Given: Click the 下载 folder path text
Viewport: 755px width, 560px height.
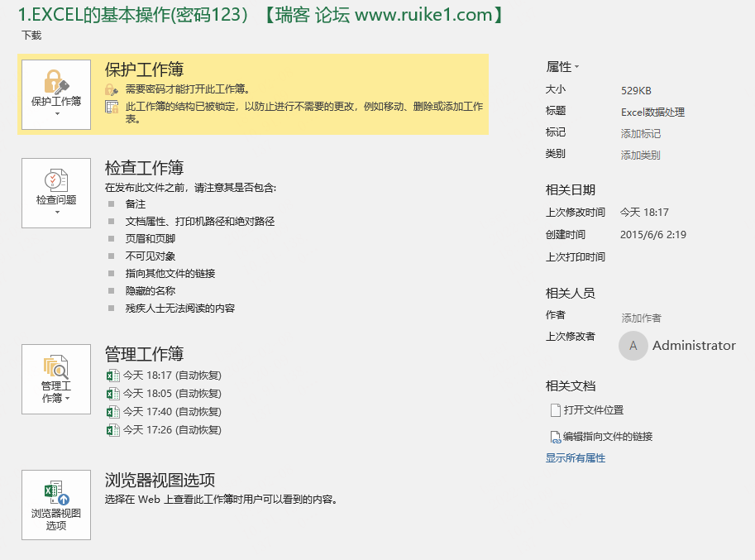Looking at the screenshot, I should pyautogui.click(x=31, y=35).
